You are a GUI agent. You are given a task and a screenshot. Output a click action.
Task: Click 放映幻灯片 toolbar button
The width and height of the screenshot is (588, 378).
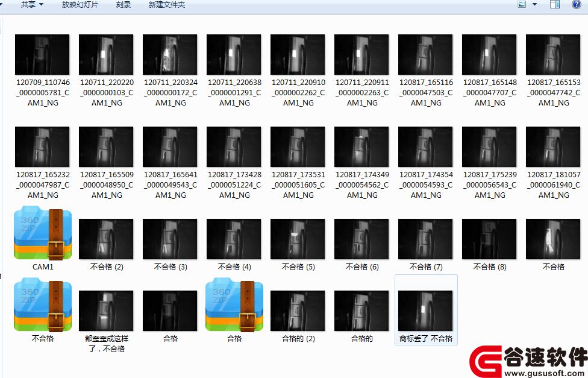point(80,5)
